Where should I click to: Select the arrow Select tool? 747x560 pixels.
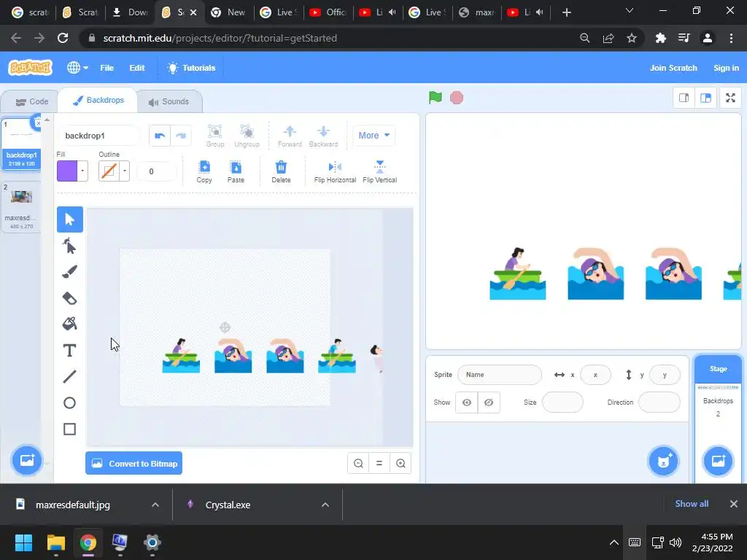tap(69, 219)
